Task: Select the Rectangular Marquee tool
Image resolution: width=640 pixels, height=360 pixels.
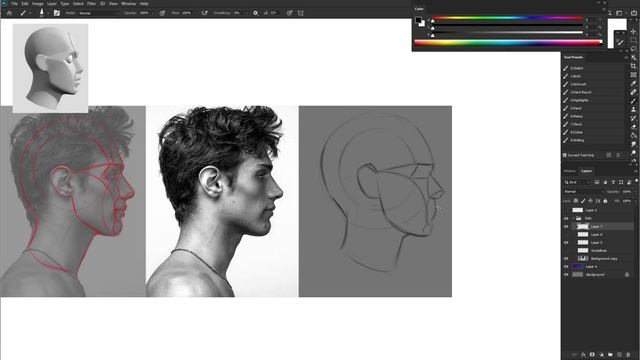Action: click(633, 40)
